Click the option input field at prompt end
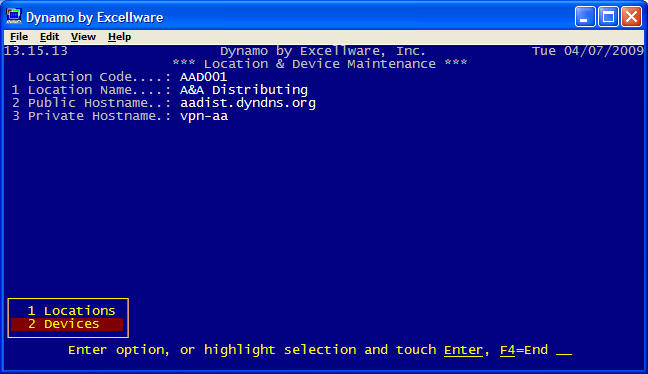This screenshot has width=648, height=374. pos(564,351)
